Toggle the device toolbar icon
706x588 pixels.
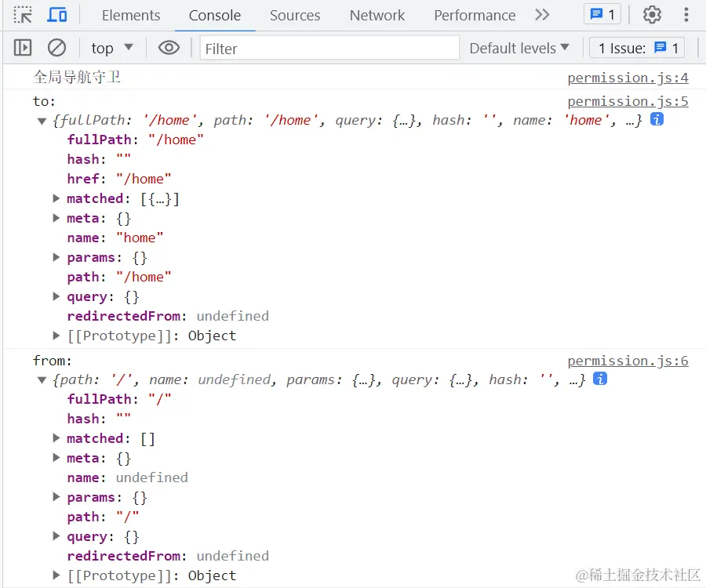pos(57,15)
